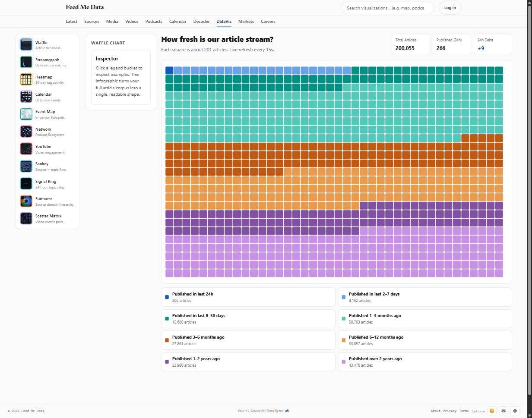Click the '50,783 articles' count text
Image resolution: width=532 pixels, height=418 pixels.
tap(361, 322)
